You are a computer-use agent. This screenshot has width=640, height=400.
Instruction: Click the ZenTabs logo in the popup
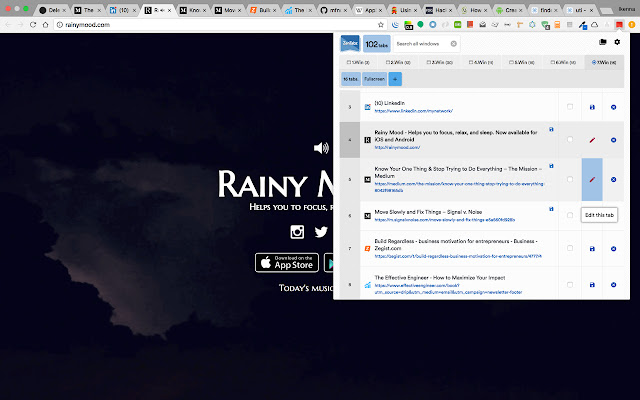point(350,44)
